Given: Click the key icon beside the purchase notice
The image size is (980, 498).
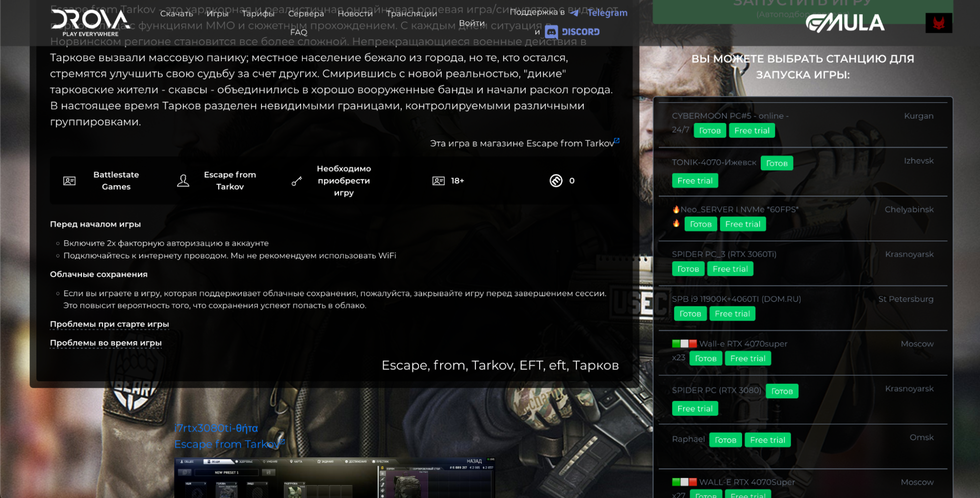Looking at the screenshot, I should pos(297,181).
